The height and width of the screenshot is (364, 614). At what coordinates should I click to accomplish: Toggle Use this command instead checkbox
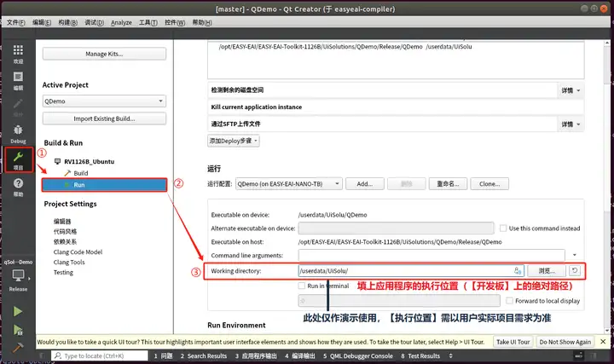click(503, 228)
